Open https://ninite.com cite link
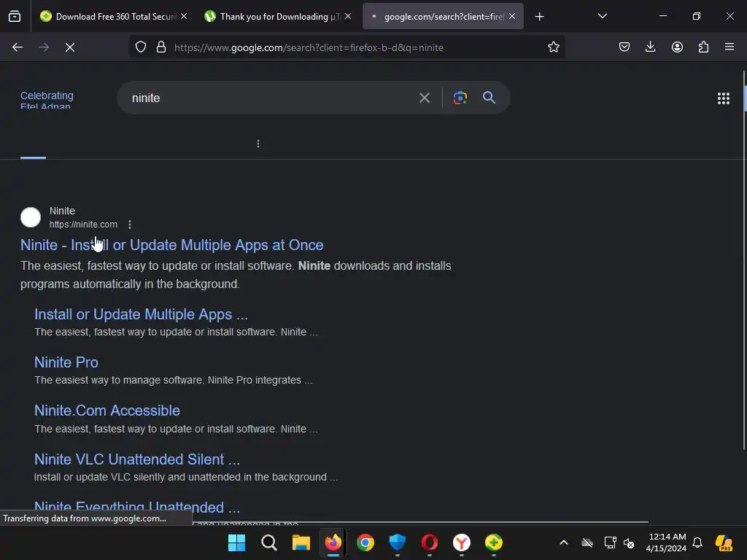 pos(83,225)
